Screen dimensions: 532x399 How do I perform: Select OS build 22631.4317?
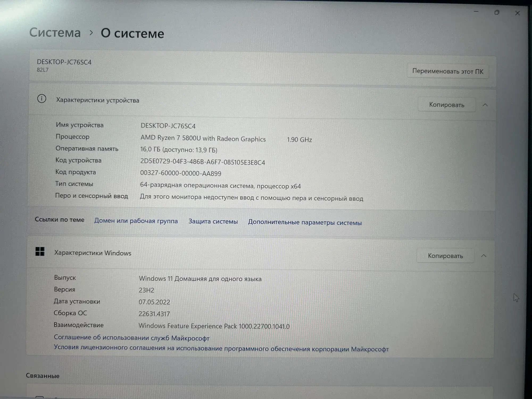pyautogui.click(x=154, y=314)
